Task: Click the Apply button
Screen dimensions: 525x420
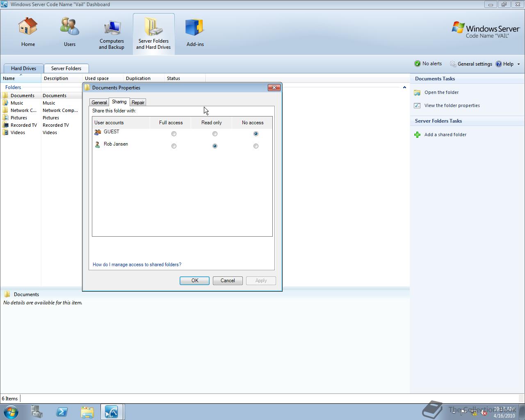Action: coord(261,281)
